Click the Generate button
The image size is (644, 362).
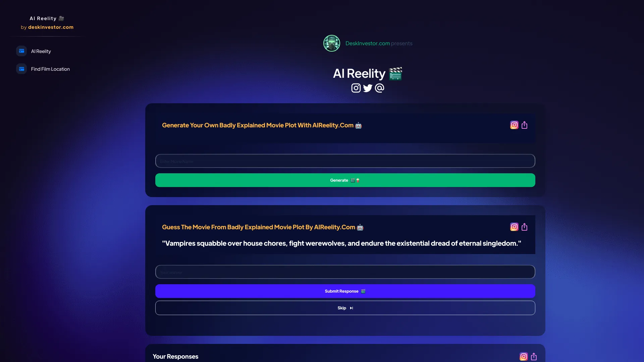(x=345, y=180)
